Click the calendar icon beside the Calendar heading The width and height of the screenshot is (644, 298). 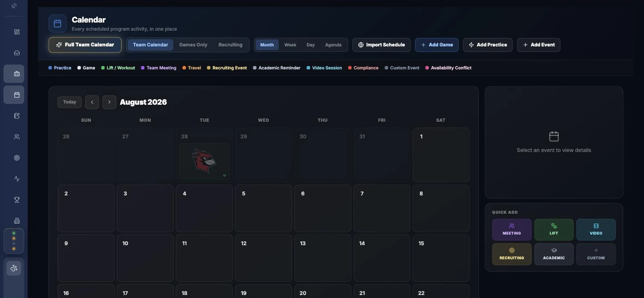(58, 24)
